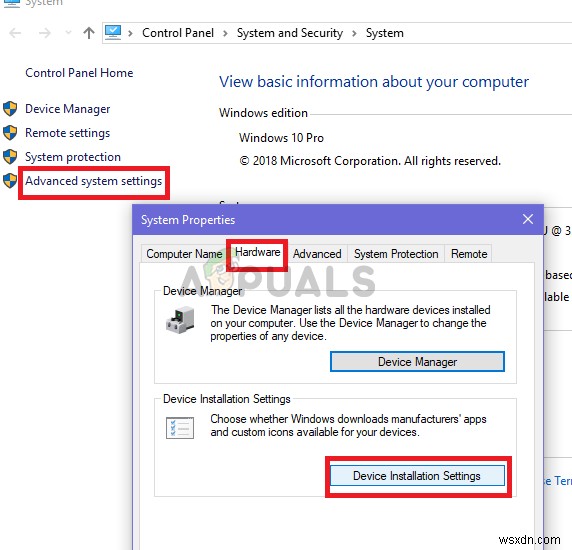Go forward using the forward arrow
The height and width of the screenshot is (550, 572).
point(45,33)
